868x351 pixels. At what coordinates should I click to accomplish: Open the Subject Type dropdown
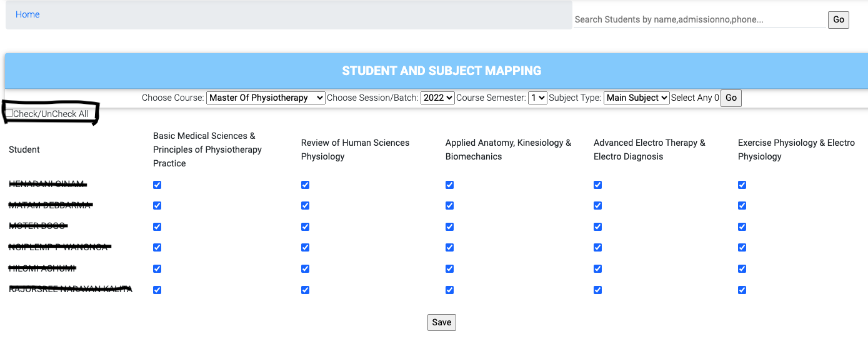[636, 98]
